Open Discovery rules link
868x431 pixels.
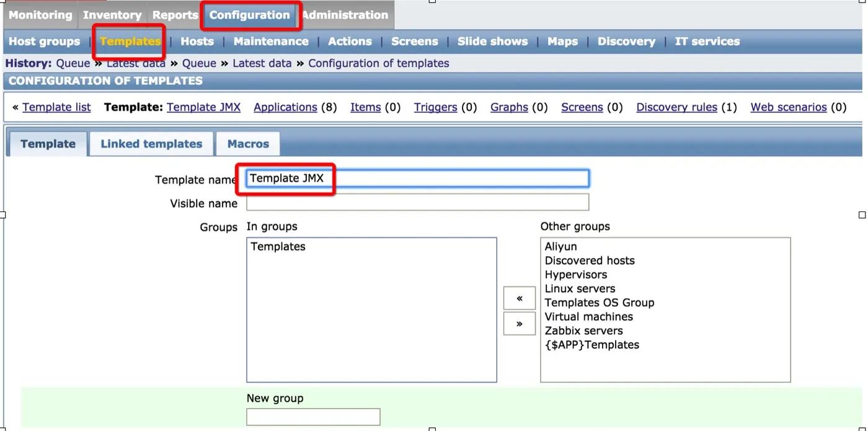coord(676,107)
